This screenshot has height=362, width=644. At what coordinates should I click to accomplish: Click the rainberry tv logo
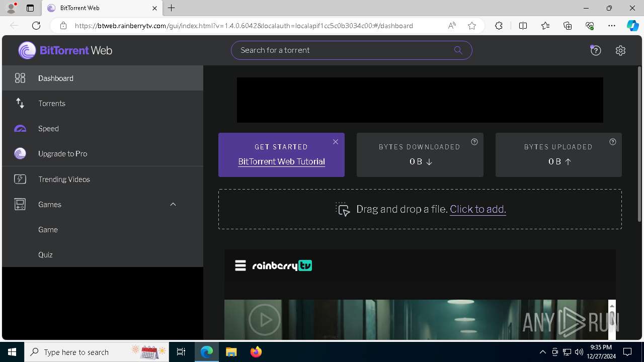(282, 265)
